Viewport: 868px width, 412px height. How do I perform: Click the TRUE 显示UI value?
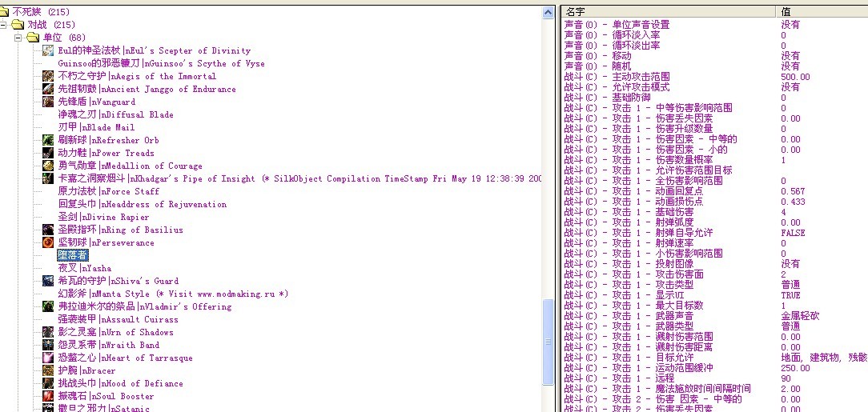pos(790,295)
